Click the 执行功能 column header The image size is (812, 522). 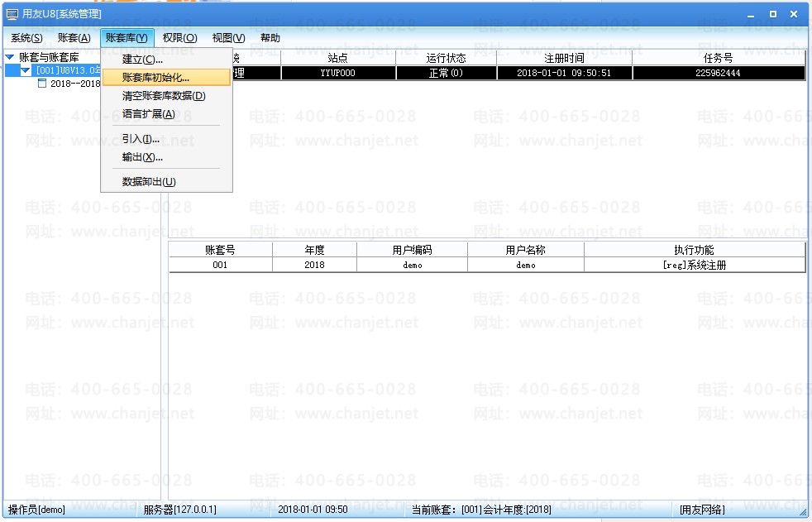pyautogui.click(x=694, y=250)
